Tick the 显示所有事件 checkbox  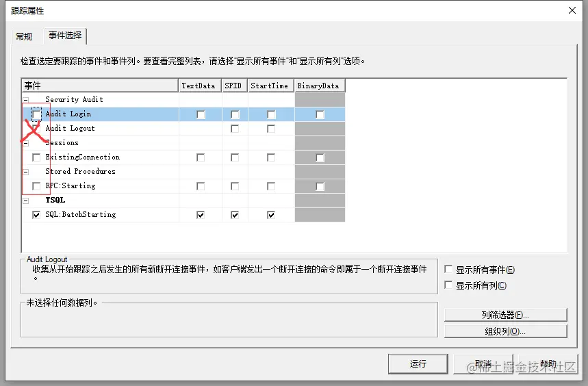[x=448, y=269]
